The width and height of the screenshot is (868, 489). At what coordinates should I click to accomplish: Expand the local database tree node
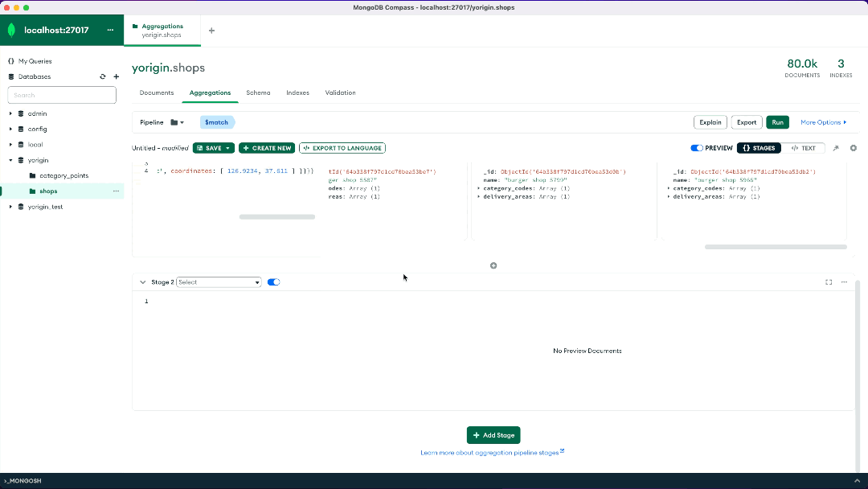click(10, 145)
